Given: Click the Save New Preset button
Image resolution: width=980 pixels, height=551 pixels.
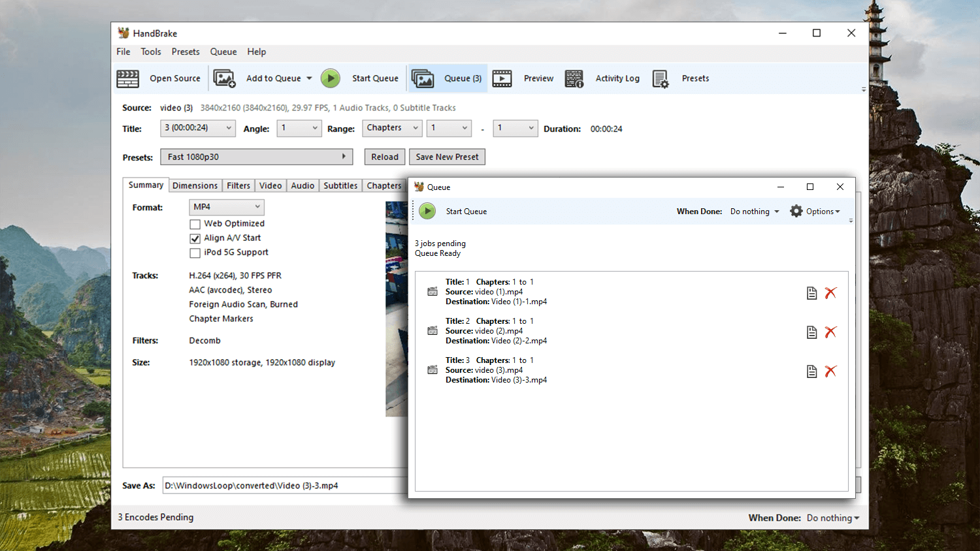Looking at the screenshot, I should [x=447, y=157].
